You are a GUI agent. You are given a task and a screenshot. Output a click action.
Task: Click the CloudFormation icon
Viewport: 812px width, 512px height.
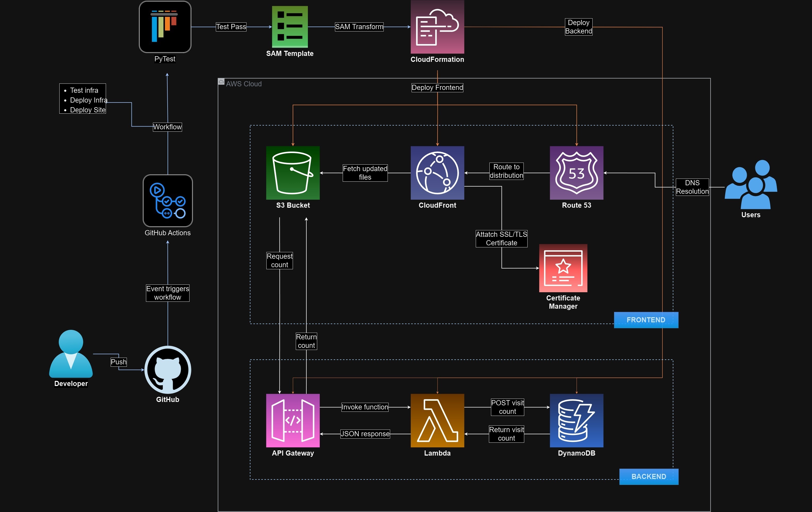pos(437,27)
